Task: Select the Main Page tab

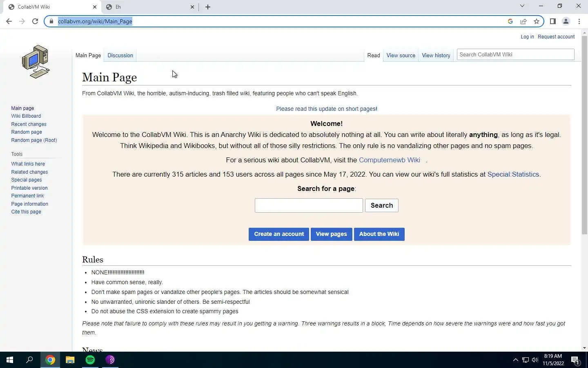Action: 88,55
